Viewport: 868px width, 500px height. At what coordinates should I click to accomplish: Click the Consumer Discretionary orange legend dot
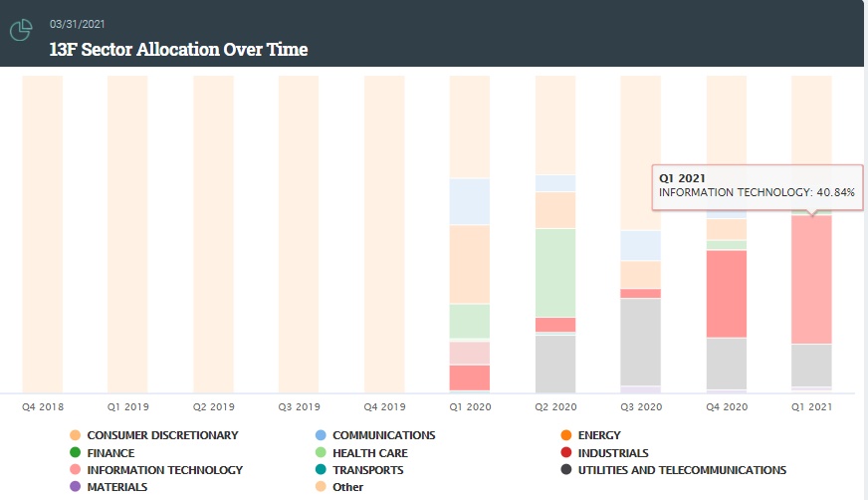pos(75,435)
